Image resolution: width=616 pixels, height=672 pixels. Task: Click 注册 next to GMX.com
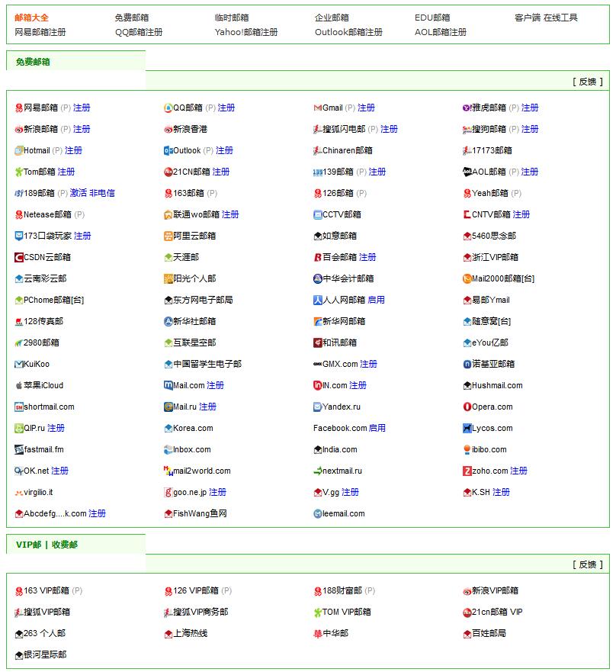pyautogui.click(x=368, y=365)
